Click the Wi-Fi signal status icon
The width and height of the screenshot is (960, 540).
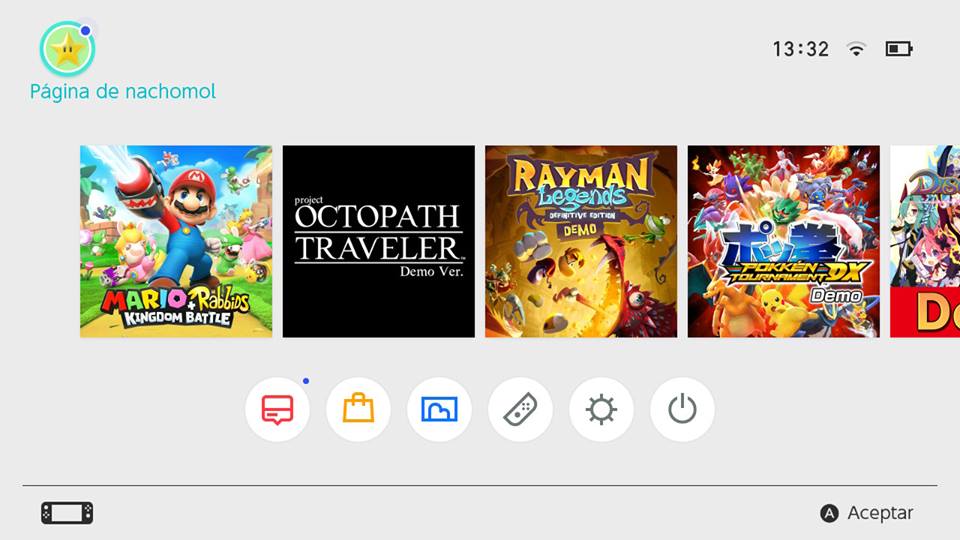tap(856, 49)
